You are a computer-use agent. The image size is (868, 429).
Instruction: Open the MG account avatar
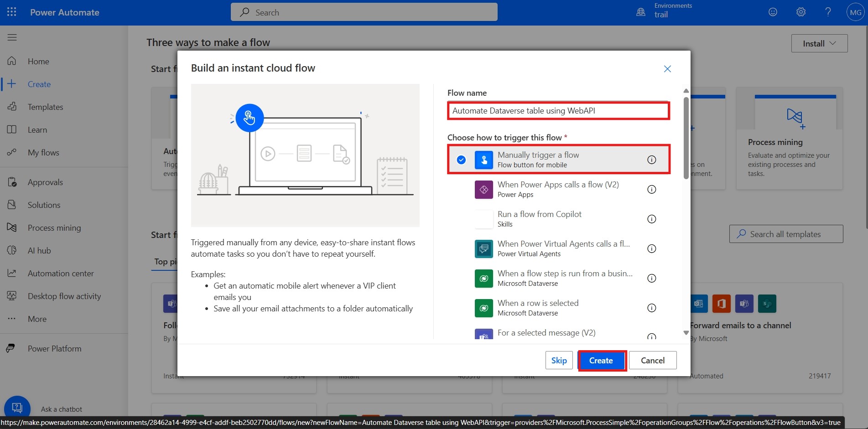[855, 12]
